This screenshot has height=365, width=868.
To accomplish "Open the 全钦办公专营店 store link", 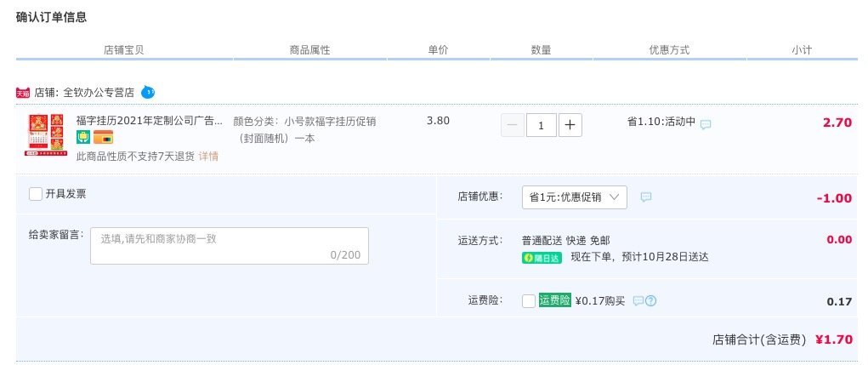I will click(x=99, y=93).
